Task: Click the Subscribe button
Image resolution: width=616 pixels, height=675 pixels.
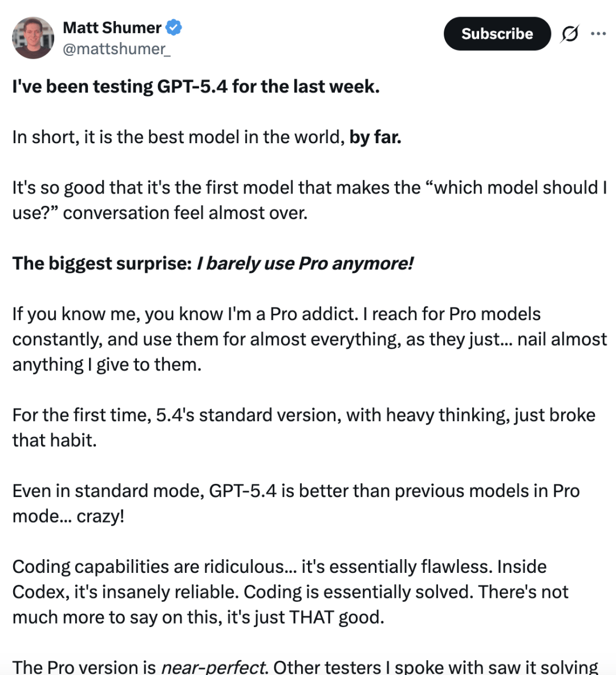Action: click(497, 34)
